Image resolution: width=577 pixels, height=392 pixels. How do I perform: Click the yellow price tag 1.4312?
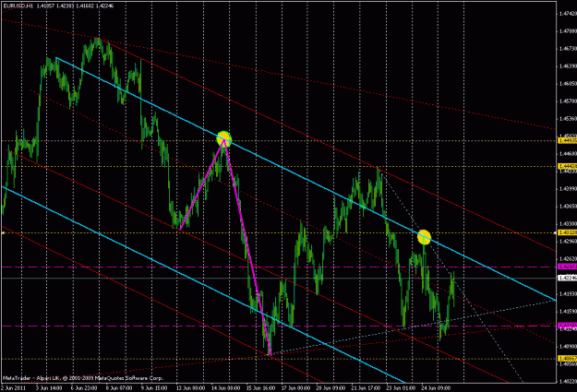tap(567, 232)
